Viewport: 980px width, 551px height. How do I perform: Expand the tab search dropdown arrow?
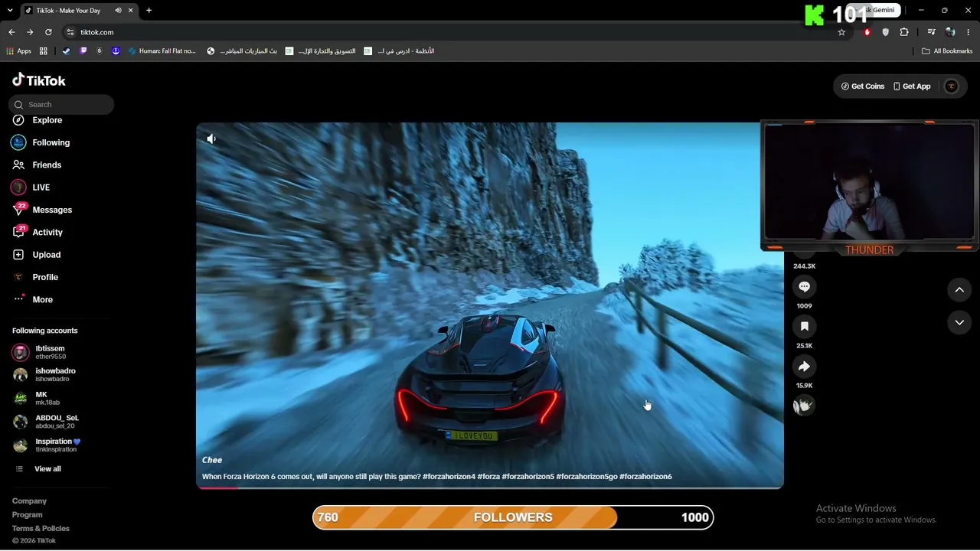click(x=10, y=11)
